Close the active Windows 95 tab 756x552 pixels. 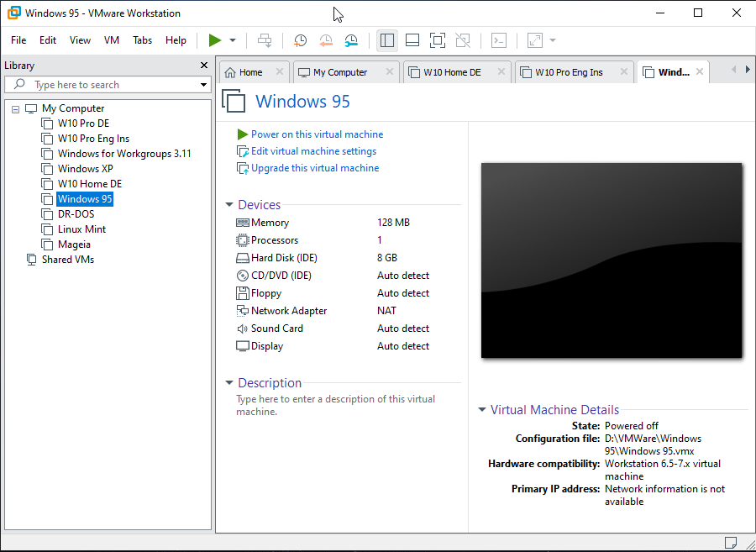pos(700,71)
